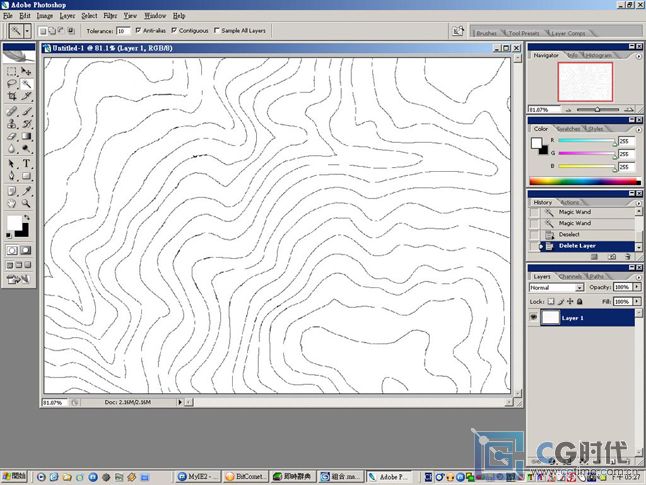The width and height of the screenshot is (646, 485).
Task: Click the Deselect history state
Action: click(583, 234)
